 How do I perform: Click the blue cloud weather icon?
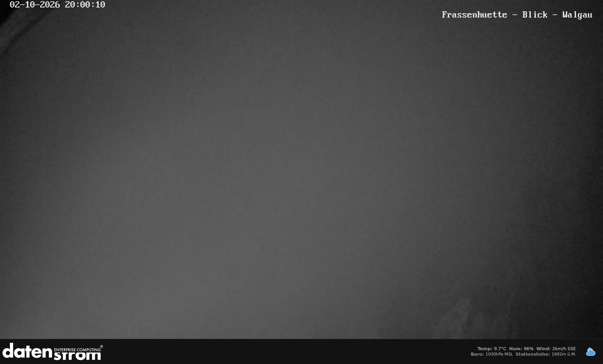pyautogui.click(x=591, y=352)
